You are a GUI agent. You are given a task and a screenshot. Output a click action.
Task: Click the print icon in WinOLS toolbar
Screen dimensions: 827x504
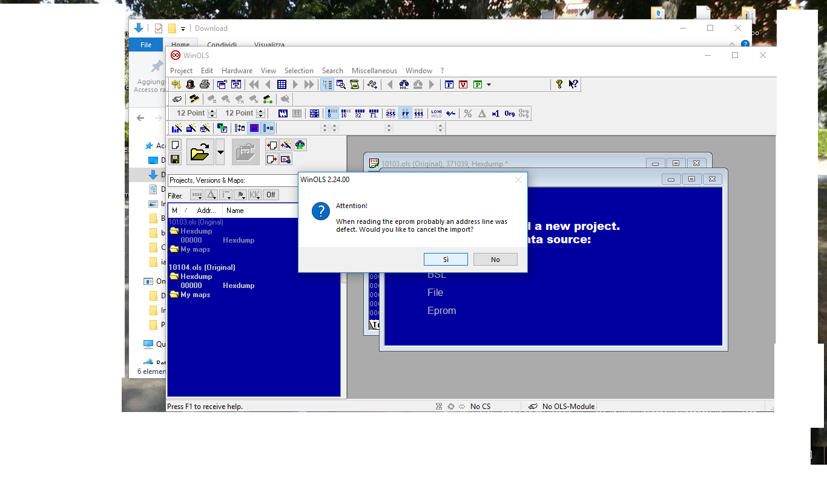205,84
